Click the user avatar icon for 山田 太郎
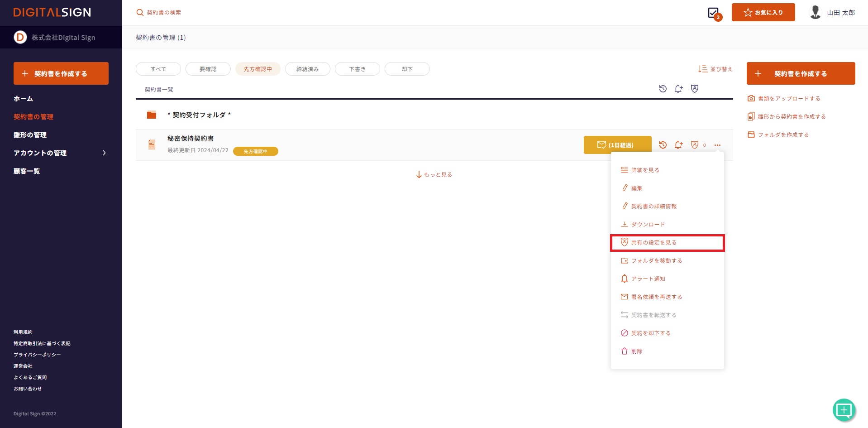The image size is (868, 428). coord(815,12)
